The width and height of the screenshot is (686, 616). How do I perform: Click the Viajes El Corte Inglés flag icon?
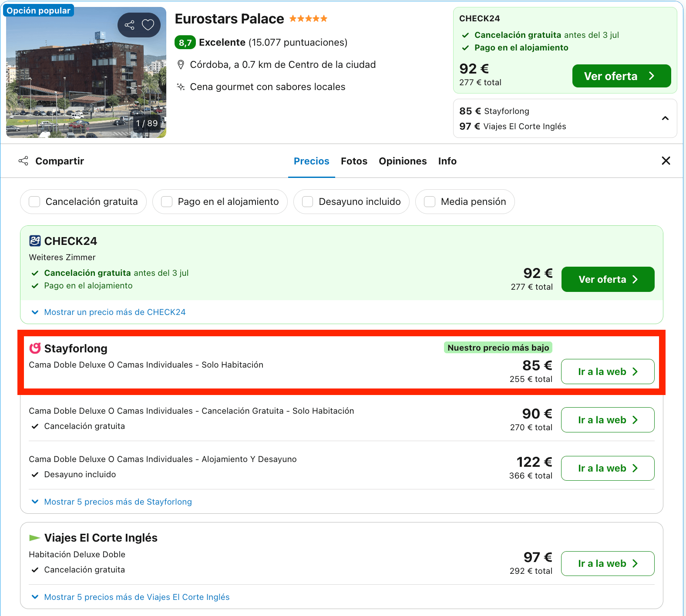[34, 538]
